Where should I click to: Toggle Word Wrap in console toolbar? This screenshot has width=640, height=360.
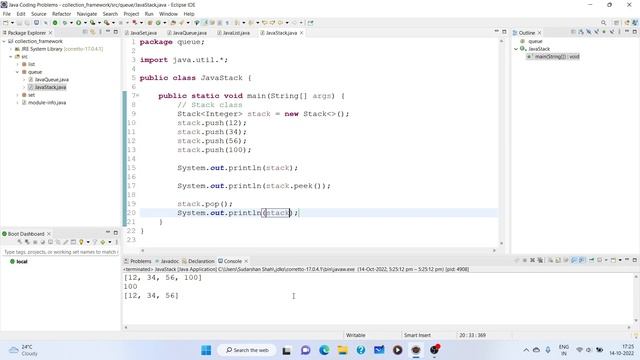click(566, 260)
